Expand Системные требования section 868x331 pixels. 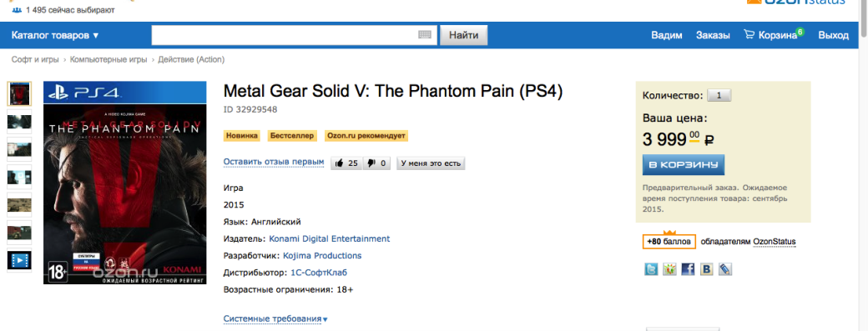tap(275, 318)
